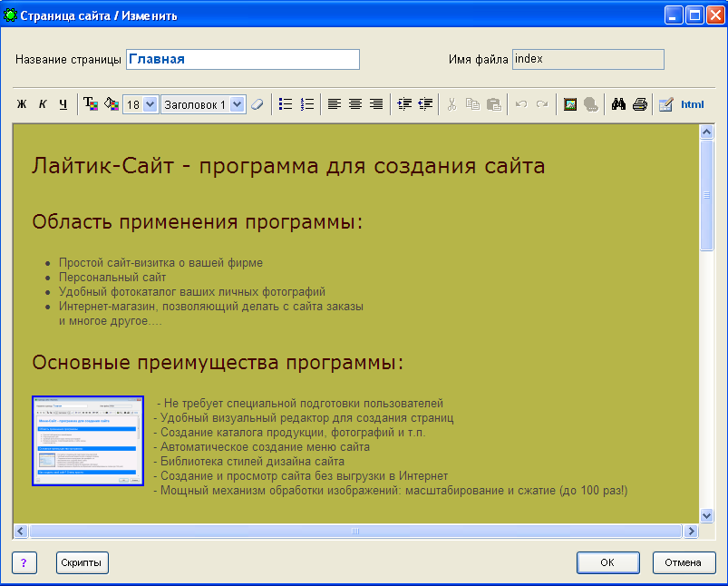Image resolution: width=728 pixels, height=586 pixels.
Task: Pick the background fill color tool
Action: pos(112,103)
